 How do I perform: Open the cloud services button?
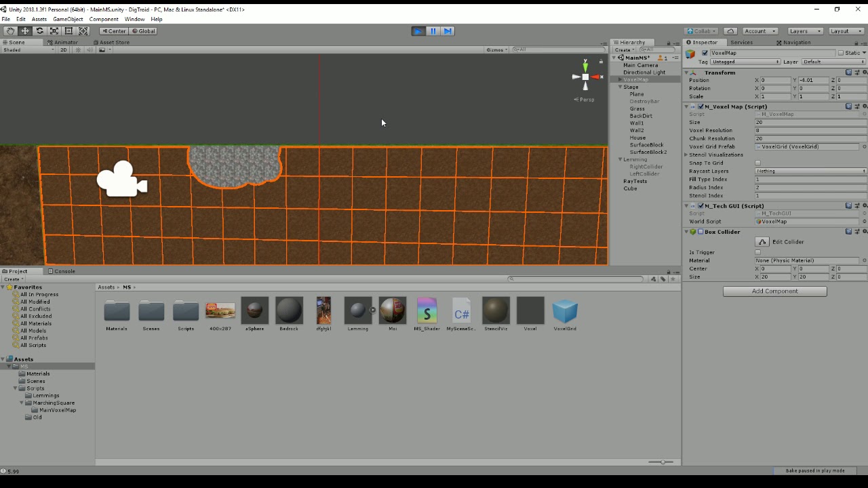[730, 31]
